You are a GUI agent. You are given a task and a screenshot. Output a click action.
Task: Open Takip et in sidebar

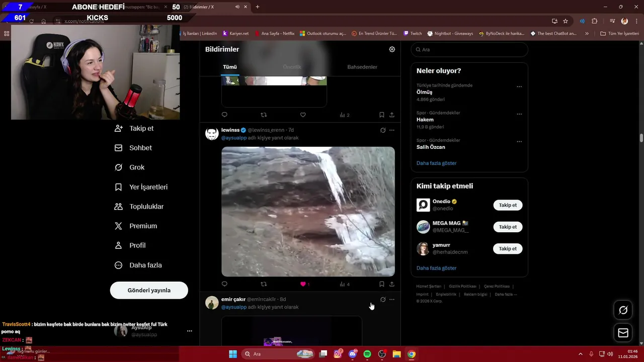[134, 128]
